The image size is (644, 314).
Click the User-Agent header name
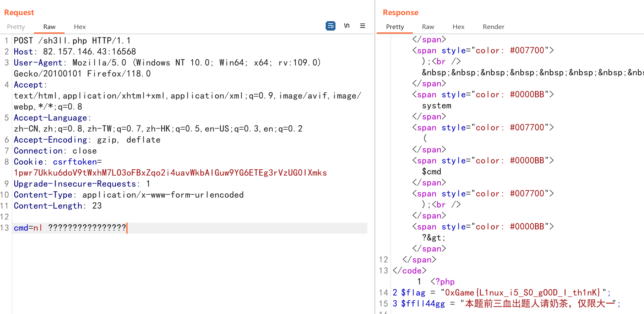38,63
